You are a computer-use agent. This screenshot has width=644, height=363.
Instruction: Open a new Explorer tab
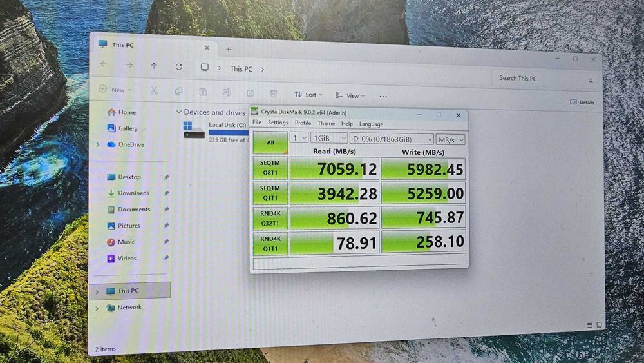[x=229, y=50]
